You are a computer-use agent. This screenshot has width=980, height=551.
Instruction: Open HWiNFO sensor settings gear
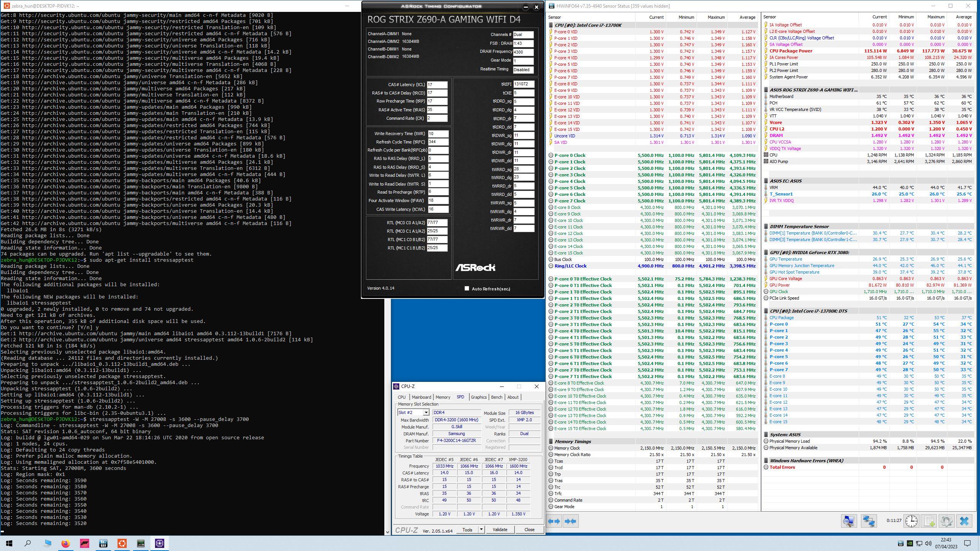tap(946, 521)
